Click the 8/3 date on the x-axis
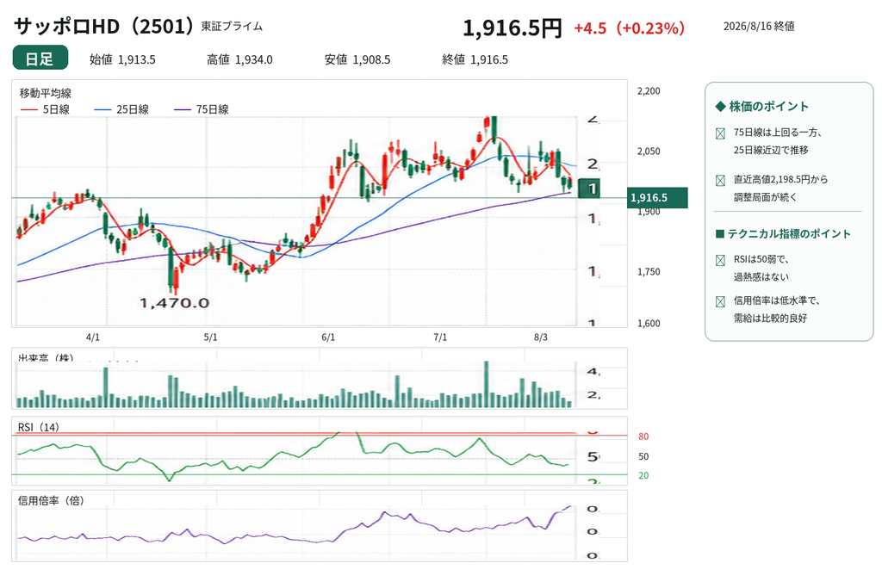 (541, 337)
